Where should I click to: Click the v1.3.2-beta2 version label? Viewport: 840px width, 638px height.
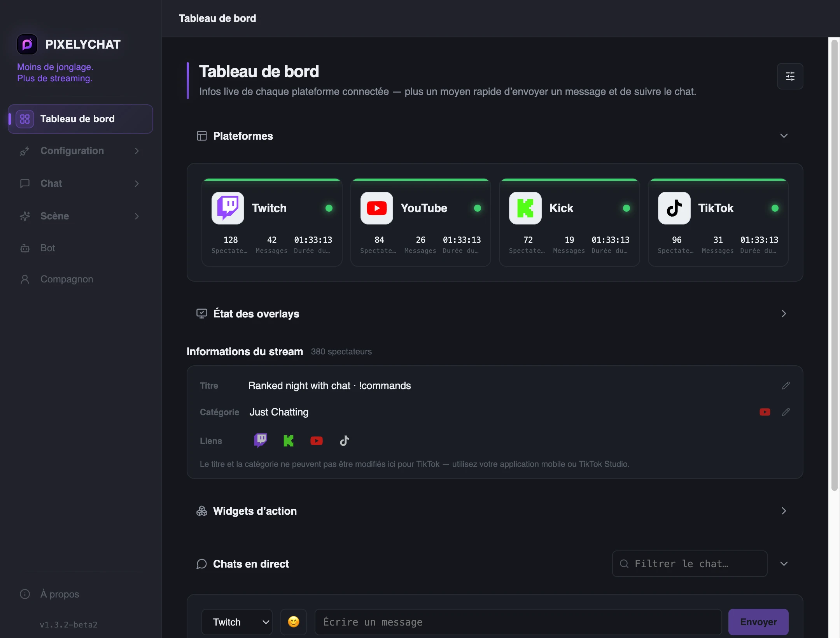click(68, 625)
